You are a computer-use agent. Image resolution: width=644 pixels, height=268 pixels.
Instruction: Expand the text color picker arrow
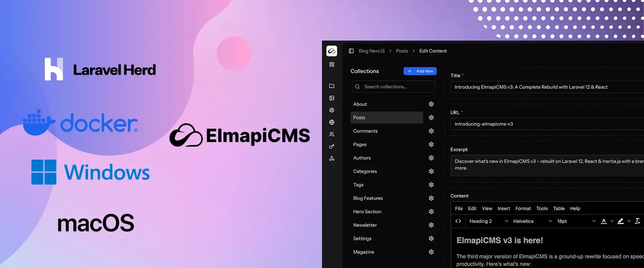pyautogui.click(x=612, y=221)
